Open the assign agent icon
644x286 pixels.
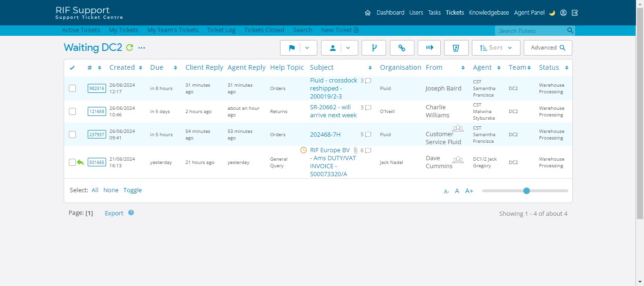pos(333,48)
